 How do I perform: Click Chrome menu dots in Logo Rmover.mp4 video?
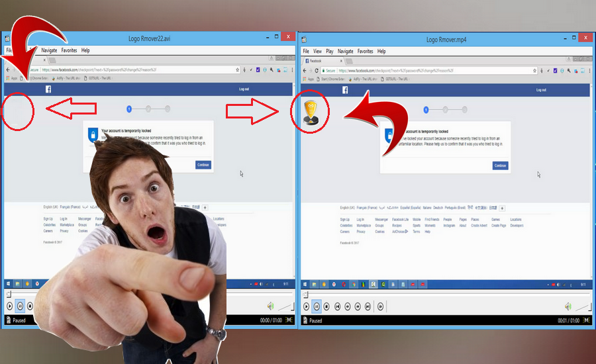[589, 71]
